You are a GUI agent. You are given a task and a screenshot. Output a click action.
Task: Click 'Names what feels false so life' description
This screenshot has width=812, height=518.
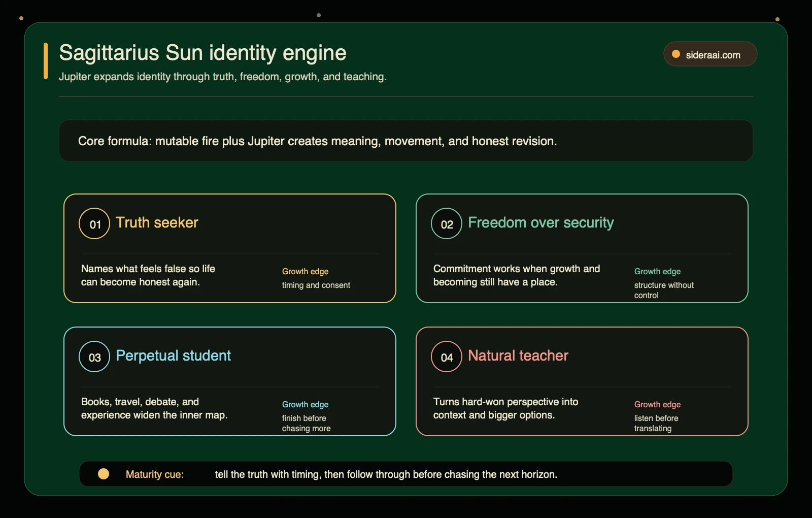(x=148, y=275)
